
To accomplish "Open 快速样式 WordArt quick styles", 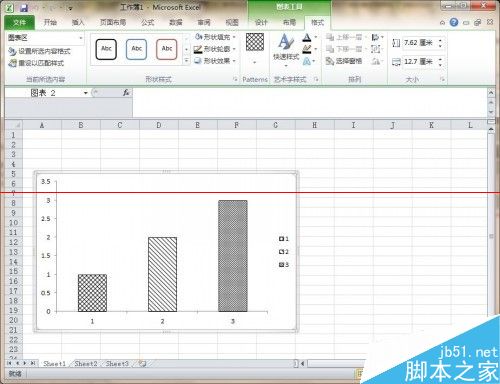I will [x=286, y=50].
